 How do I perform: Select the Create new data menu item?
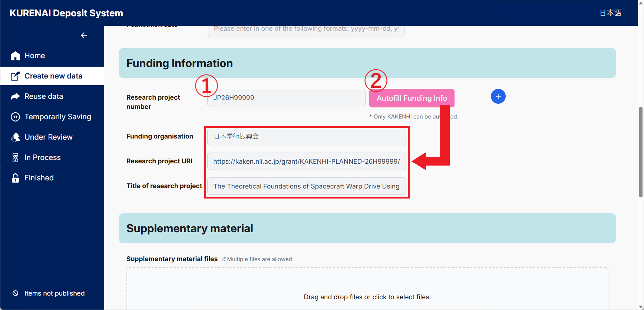pos(52,76)
